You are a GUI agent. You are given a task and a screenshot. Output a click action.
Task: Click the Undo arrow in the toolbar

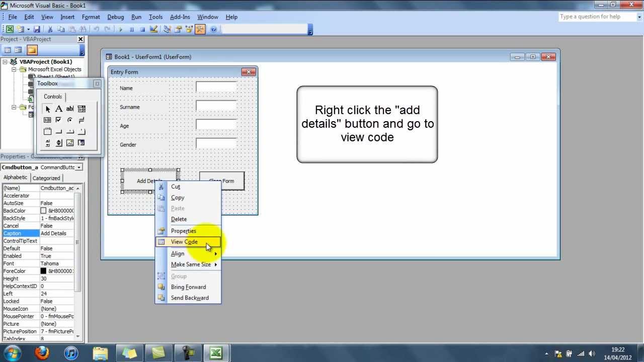(x=96, y=30)
